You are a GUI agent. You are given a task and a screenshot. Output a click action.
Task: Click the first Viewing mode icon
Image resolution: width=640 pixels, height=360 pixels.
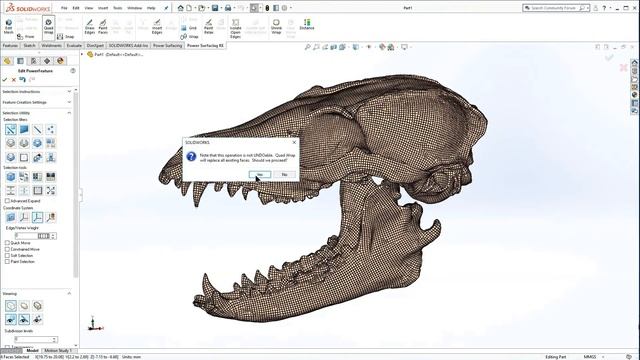11,305
